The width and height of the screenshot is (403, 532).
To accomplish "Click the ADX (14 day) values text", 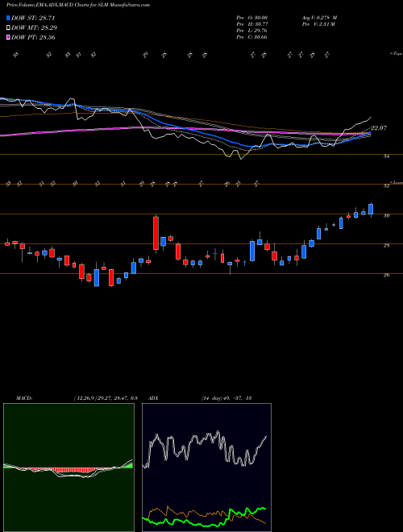I will (x=226, y=398).
